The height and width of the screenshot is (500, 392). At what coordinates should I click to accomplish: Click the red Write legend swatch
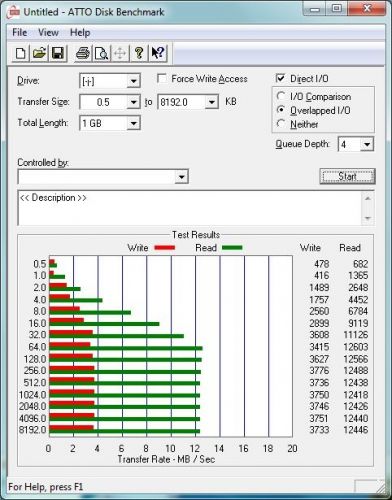(x=165, y=248)
